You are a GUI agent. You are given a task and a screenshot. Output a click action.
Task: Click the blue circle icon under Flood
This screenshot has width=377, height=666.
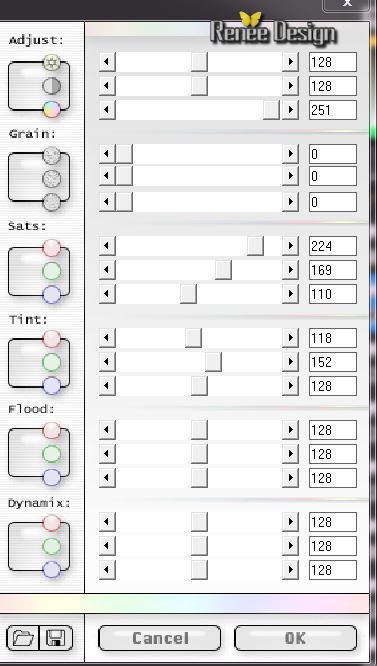click(51, 477)
